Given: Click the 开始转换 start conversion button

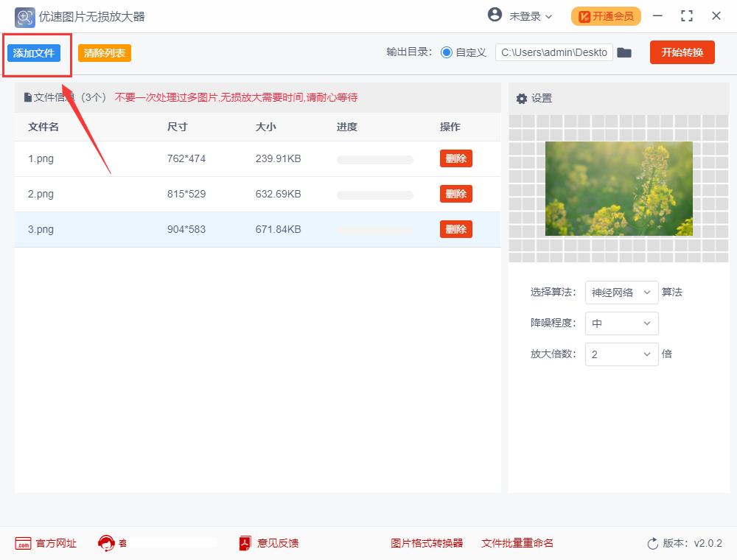Looking at the screenshot, I should point(682,52).
